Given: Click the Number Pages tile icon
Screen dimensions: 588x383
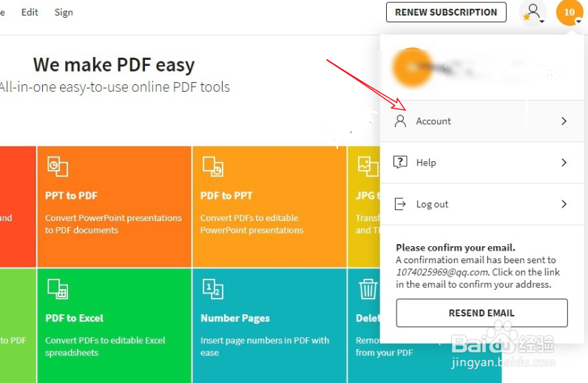Looking at the screenshot, I should [x=212, y=289].
